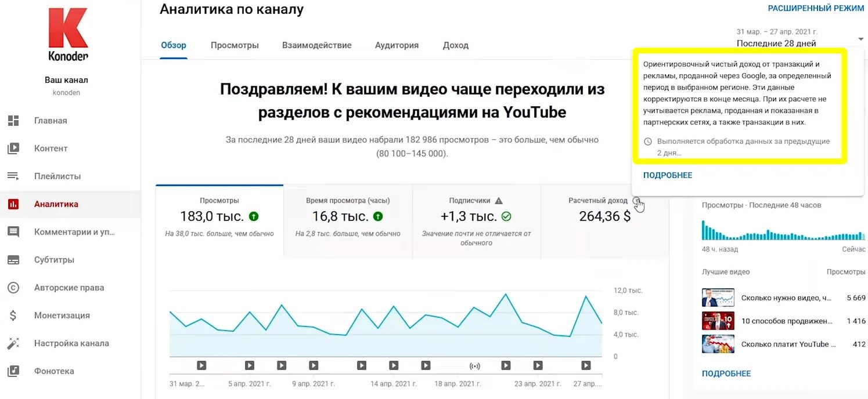
Task: Click thumbnail of Сколько нужно видео
Action: pos(718,298)
